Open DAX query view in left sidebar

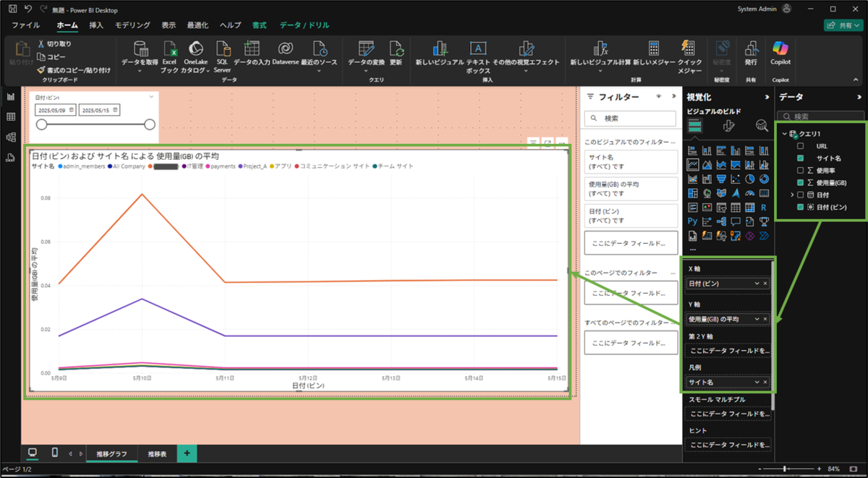point(11,157)
